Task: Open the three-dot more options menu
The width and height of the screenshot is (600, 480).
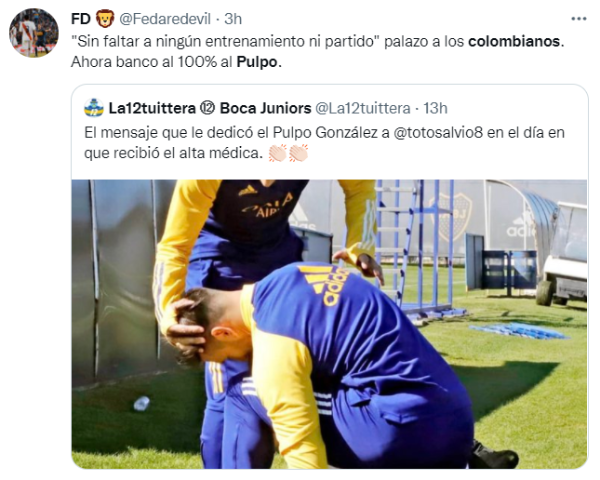Action: tap(579, 18)
